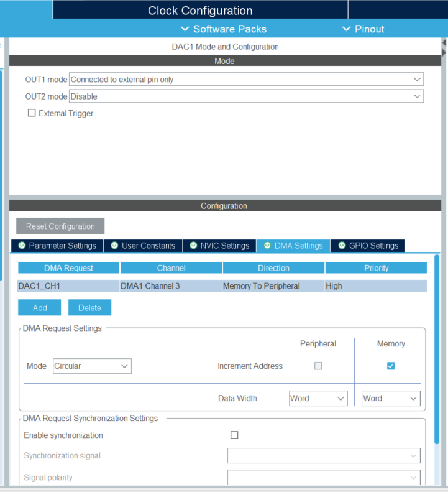The image size is (448, 492).
Task: Click the Add DMA request button
Action: (40, 307)
